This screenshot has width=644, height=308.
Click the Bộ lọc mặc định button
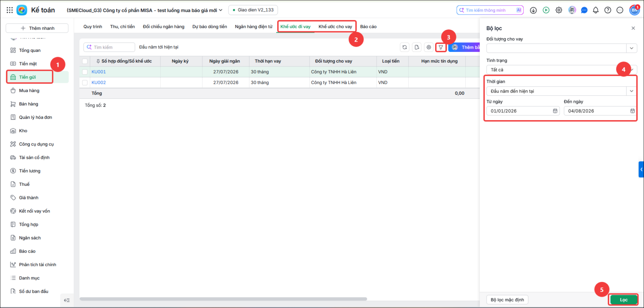[x=507, y=300]
